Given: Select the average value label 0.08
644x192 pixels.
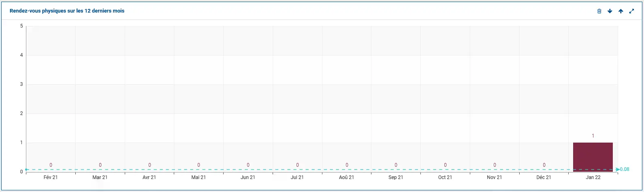Looking at the screenshot, I should (625, 169).
